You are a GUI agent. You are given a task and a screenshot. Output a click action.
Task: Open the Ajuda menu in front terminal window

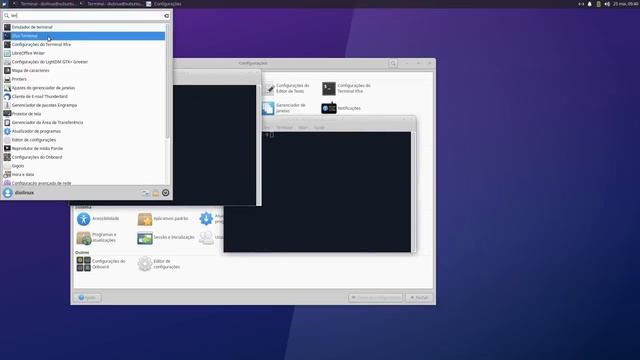[319, 128]
